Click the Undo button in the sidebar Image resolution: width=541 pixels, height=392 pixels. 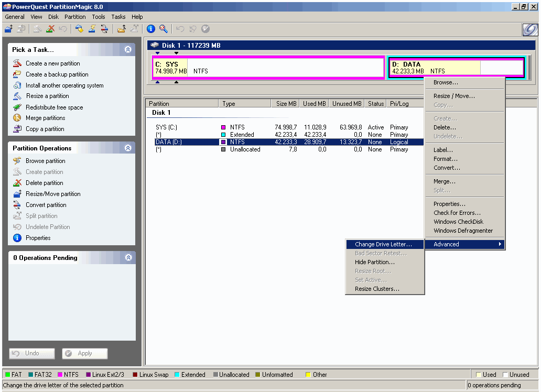(x=32, y=353)
